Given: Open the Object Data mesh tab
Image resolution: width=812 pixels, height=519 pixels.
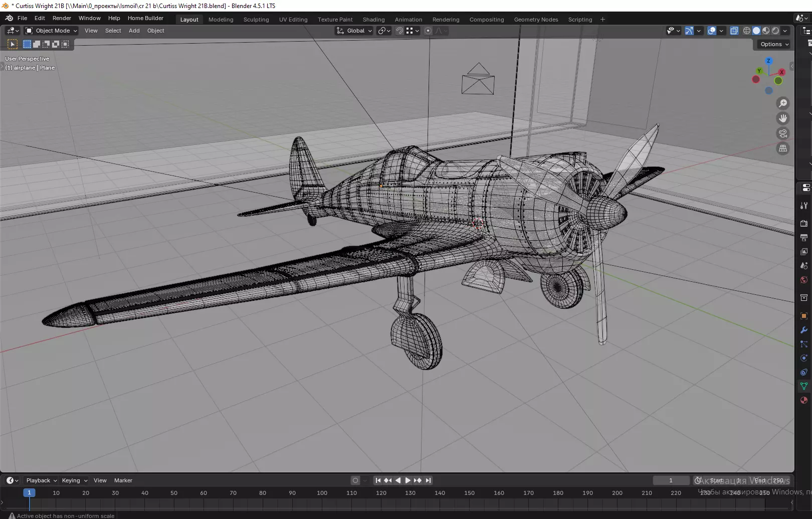Looking at the screenshot, I should 804,386.
